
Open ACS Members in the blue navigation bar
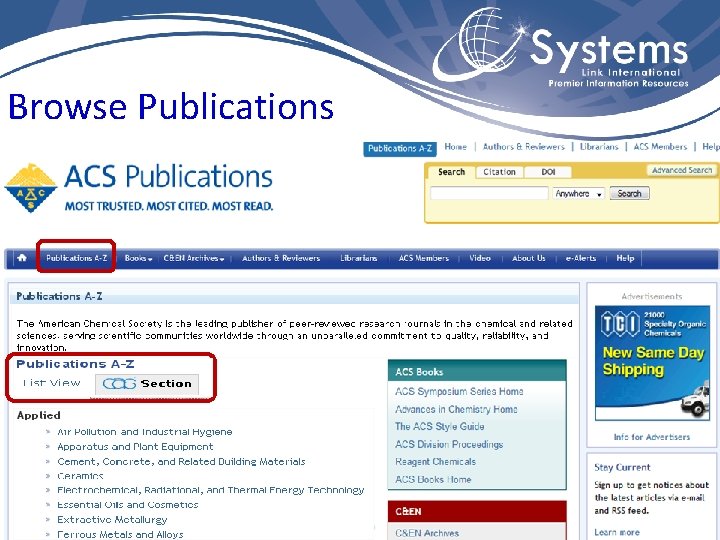point(423,258)
